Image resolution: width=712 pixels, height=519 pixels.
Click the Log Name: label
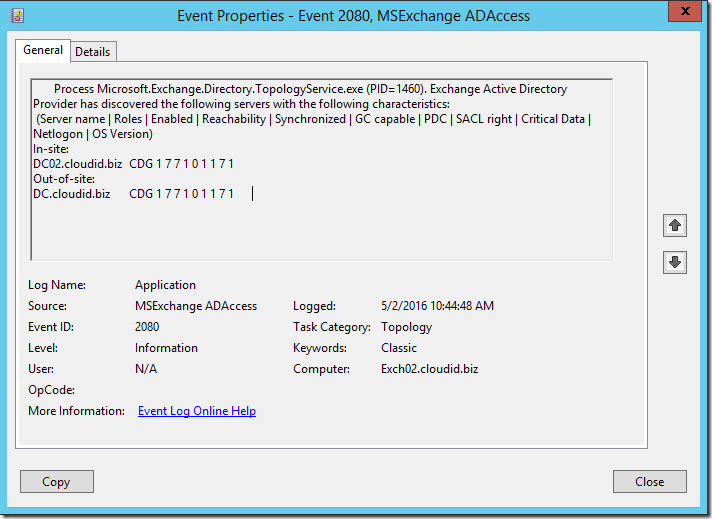[x=57, y=285]
